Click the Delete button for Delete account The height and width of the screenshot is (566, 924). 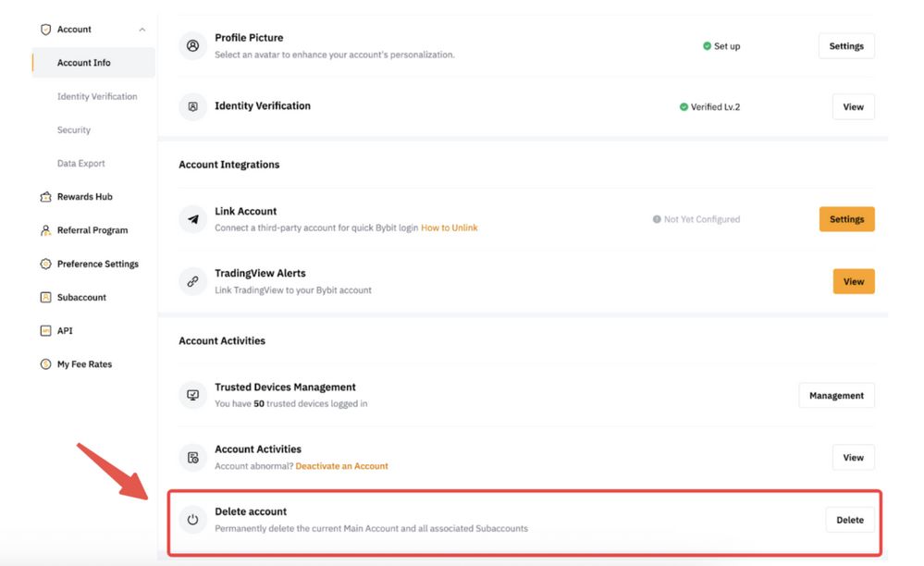(x=850, y=520)
